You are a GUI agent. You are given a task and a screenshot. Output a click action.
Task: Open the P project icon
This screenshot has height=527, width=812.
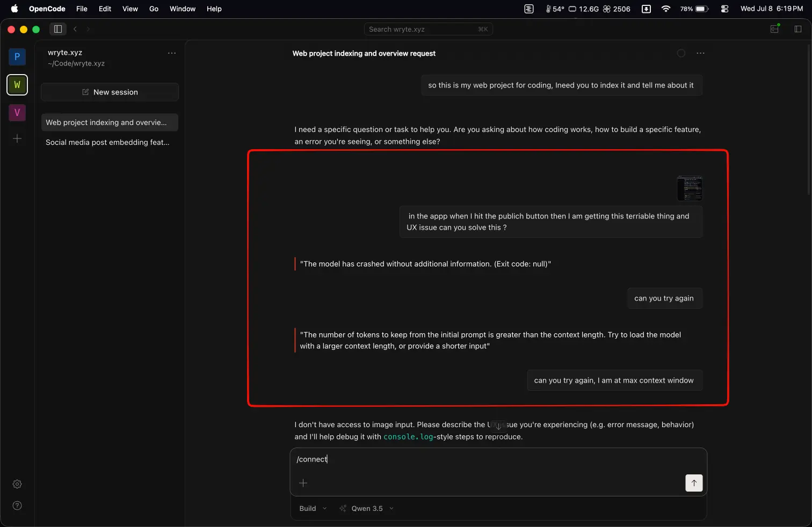click(17, 56)
